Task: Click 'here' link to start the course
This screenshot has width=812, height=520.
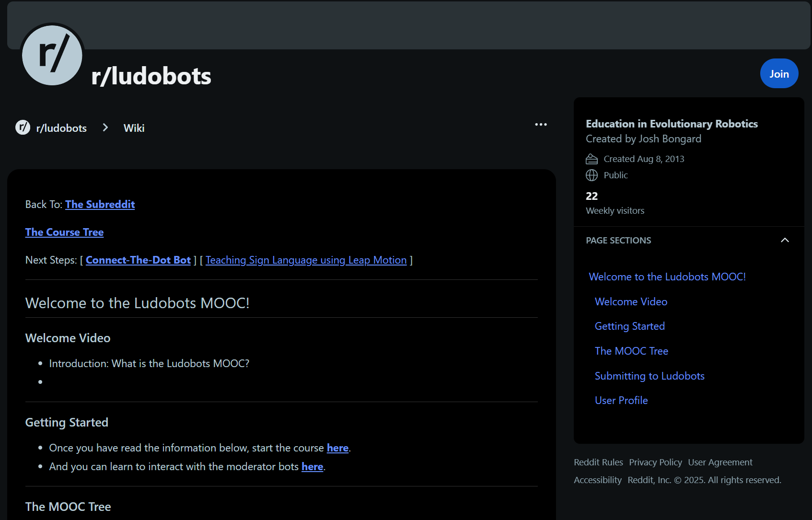Action: point(337,448)
